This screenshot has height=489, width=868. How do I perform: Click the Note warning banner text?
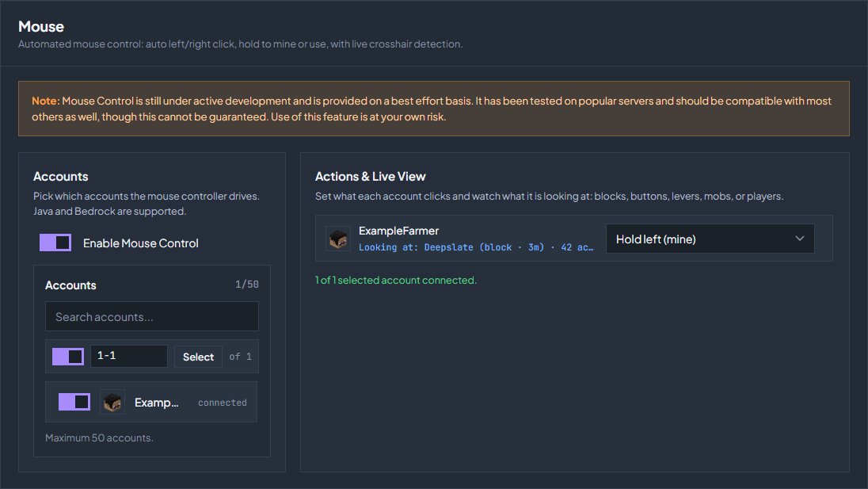pos(432,109)
